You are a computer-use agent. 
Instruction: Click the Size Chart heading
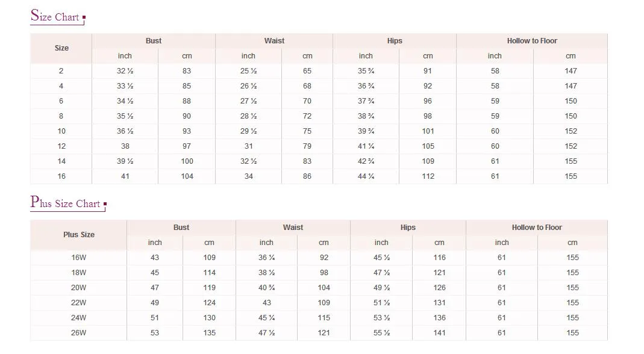pyautogui.click(x=55, y=16)
